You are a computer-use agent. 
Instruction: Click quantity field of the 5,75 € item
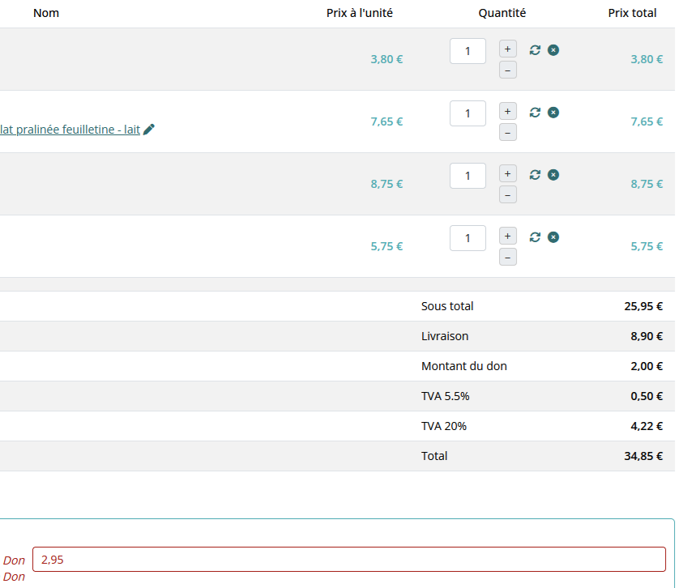coord(467,238)
